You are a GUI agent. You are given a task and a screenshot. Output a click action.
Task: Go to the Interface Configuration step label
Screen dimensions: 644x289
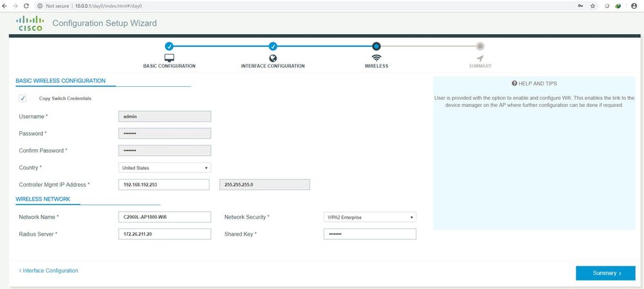273,66
